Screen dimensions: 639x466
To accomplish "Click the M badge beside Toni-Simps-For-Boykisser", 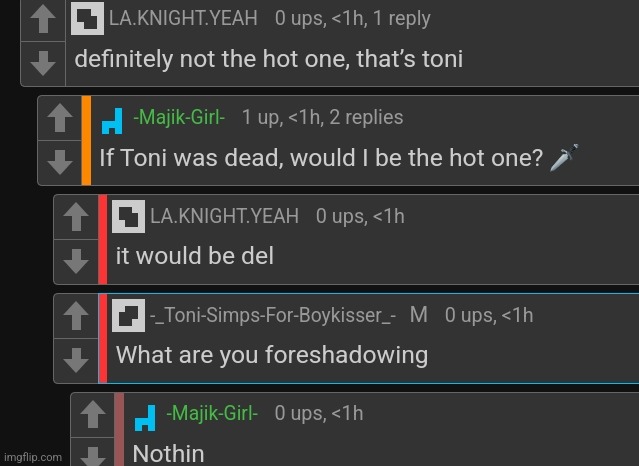I will [419, 315].
